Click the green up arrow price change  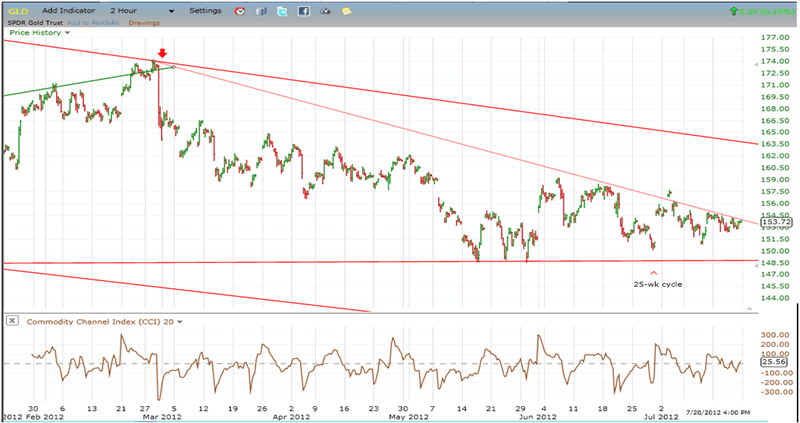pyautogui.click(x=735, y=11)
